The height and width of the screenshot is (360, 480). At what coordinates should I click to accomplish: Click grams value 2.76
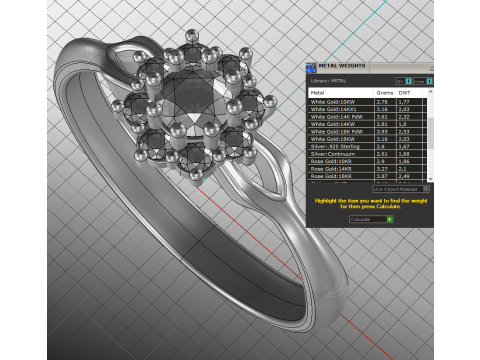pyautogui.click(x=382, y=102)
